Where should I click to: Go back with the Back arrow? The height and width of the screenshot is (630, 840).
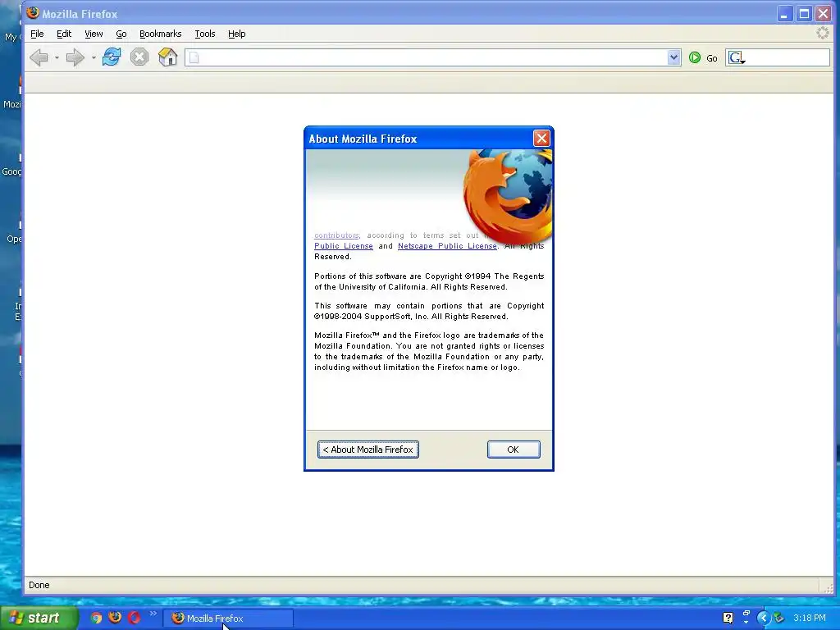39,57
